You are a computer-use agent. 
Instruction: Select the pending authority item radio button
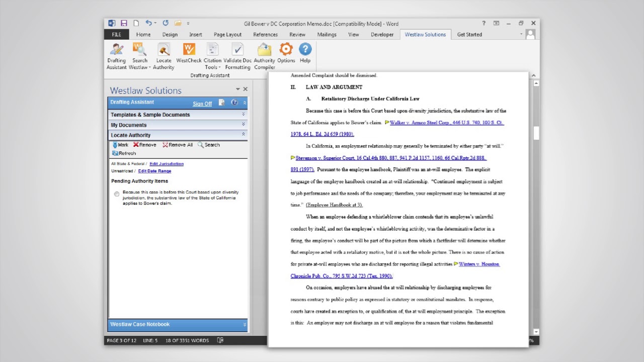[x=117, y=194]
